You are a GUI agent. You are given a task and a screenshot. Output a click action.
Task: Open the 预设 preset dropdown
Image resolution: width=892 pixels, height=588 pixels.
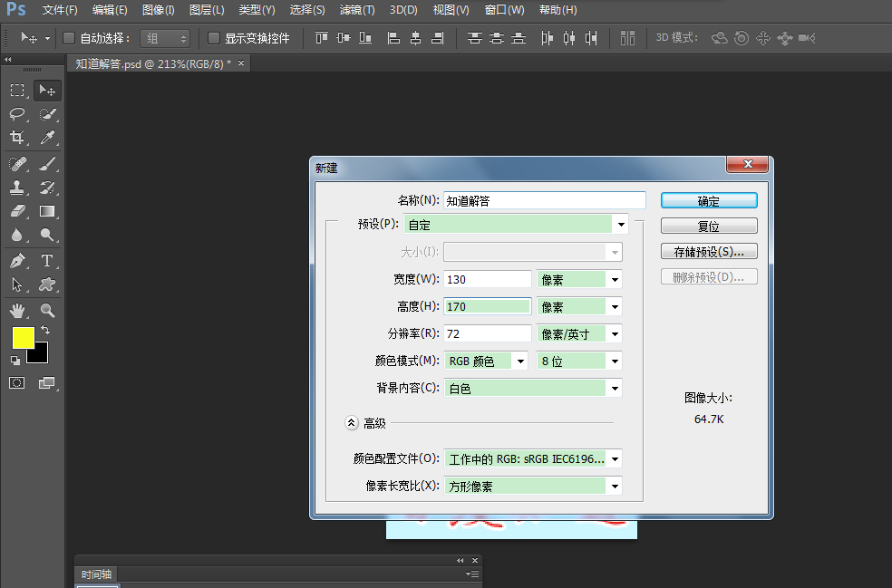click(516, 224)
